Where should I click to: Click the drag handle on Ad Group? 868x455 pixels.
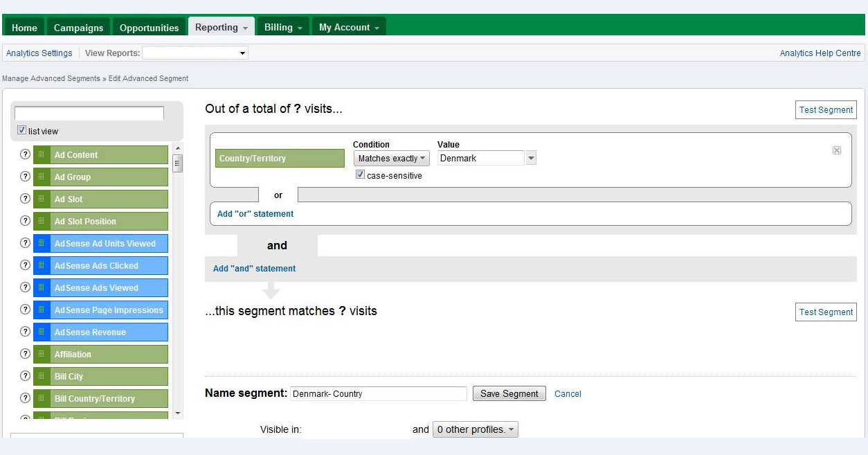click(42, 177)
